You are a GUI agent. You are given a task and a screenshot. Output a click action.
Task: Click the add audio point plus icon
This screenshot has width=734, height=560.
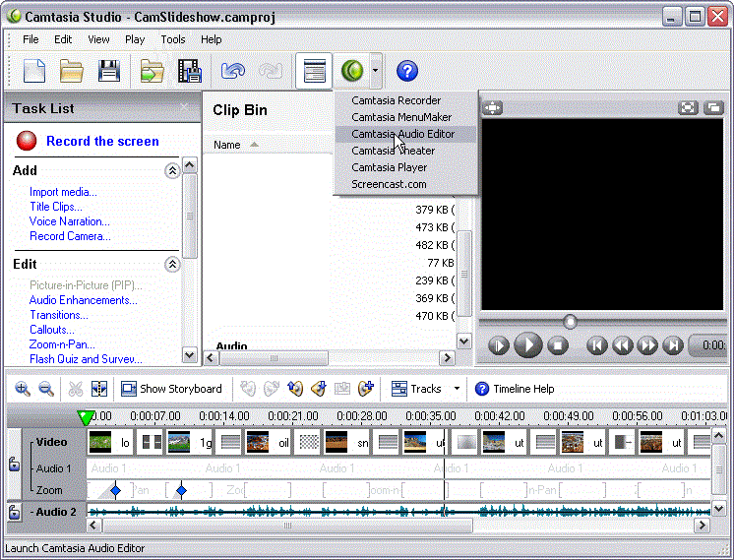pos(366,389)
